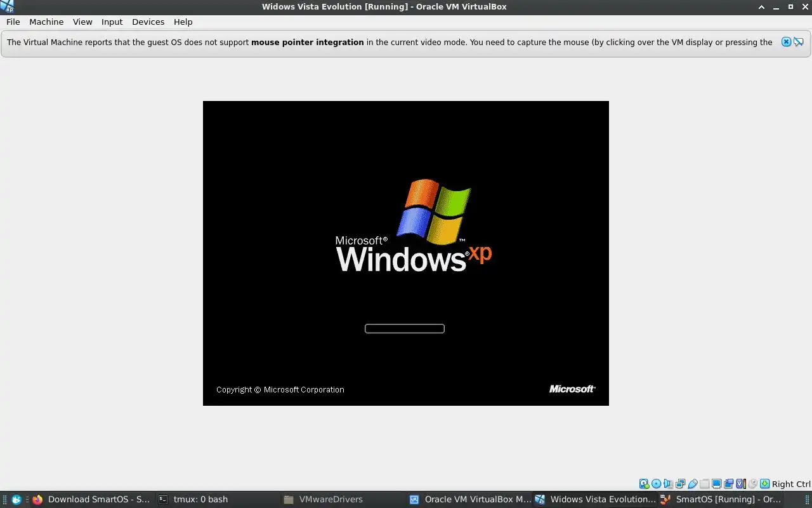Click the VirtualBox window title bar icon
Viewport: 812px width, 508px height.
(x=7, y=6)
